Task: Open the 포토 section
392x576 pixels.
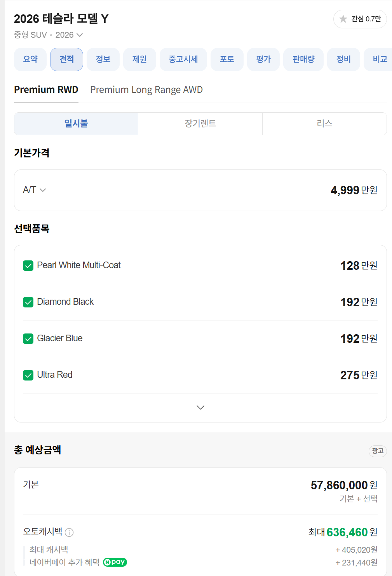Action: (227, 59)
